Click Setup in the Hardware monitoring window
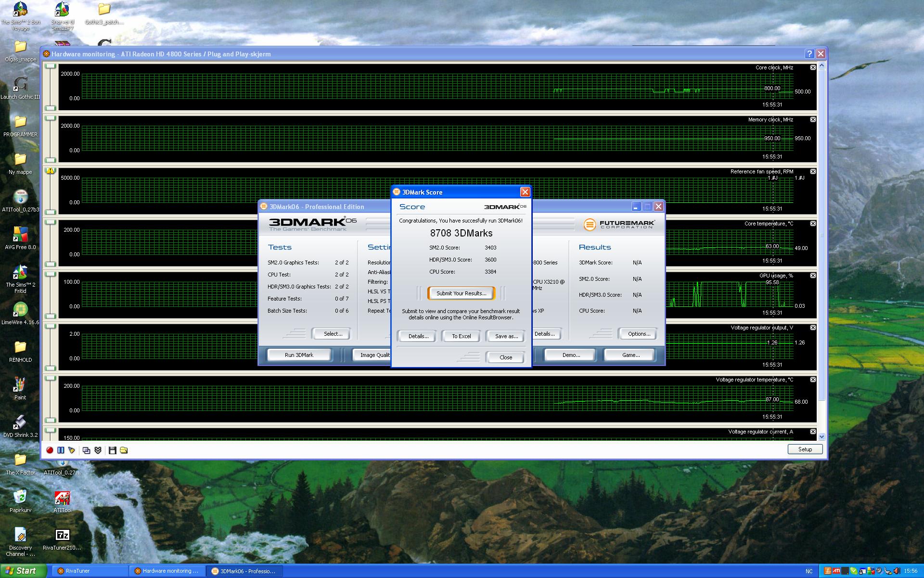The width and height of the screenshot is (924, 578). pyautogui.click(x=805, y=449)
